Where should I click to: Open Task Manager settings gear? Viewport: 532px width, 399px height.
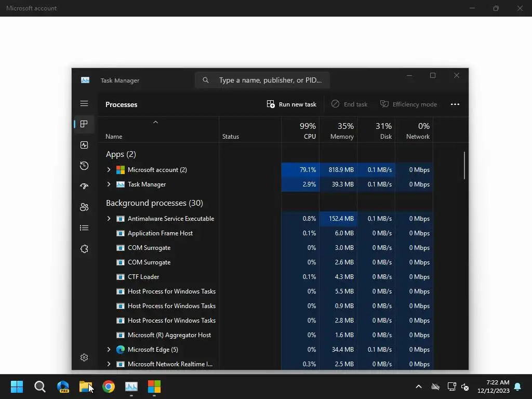(84, 357)
